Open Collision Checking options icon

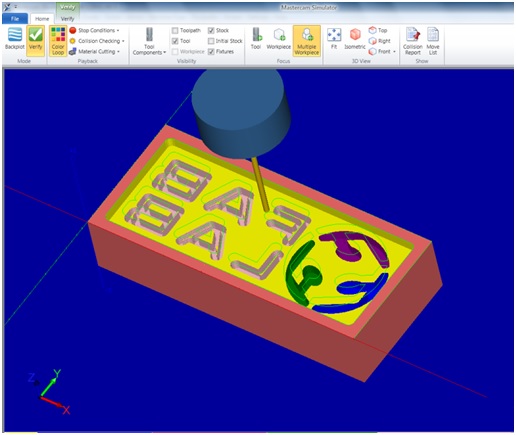click(73, 41)
